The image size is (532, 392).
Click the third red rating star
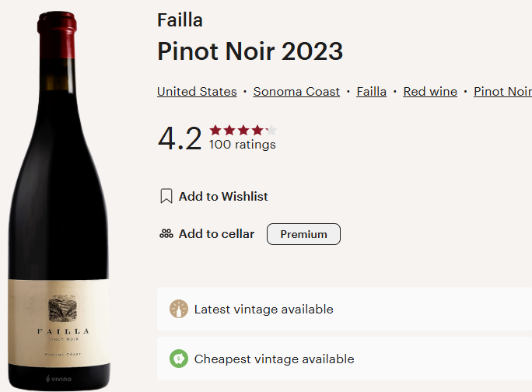(x=243, y=130)
